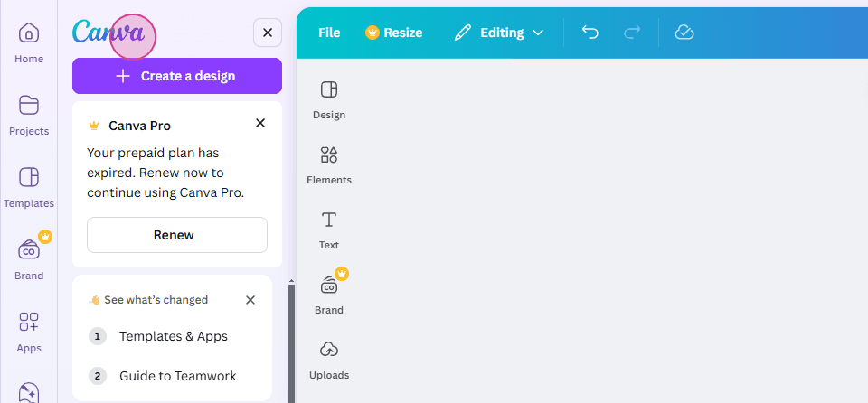This screenshot has width=868, height=403.
Task: Open Templates in left sidebar
Action: coord(29,187)
